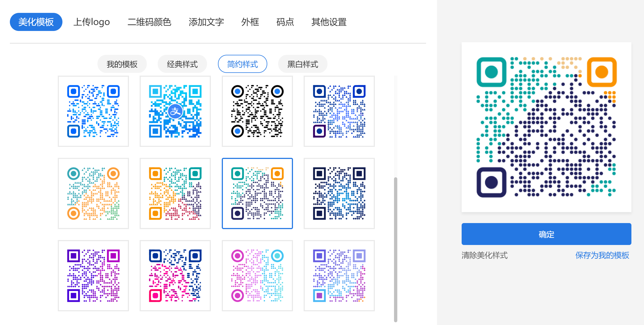Screen dimensions: 644x325
Task: Pick the navy-blue square-eye dotted QR template
Action: pos(339,193)
